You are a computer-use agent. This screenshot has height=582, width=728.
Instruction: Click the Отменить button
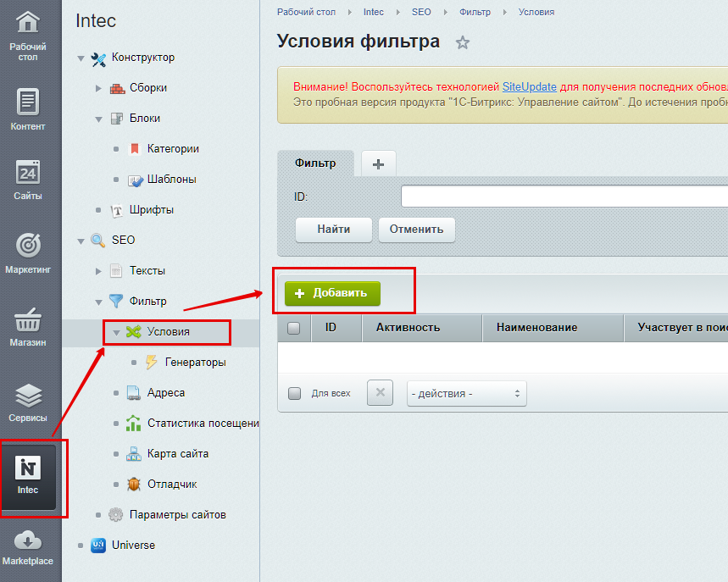[416, 230]
